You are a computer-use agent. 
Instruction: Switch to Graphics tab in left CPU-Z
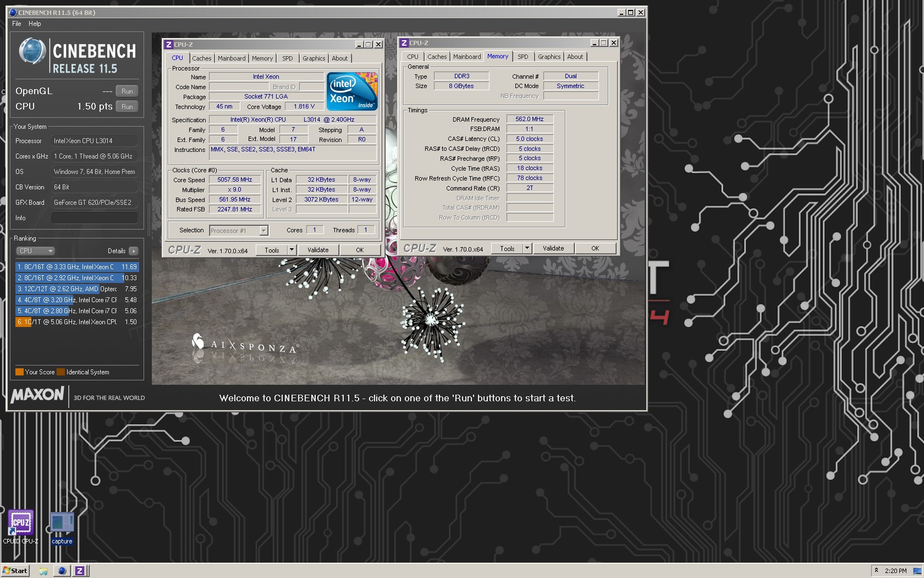point(314,58)
